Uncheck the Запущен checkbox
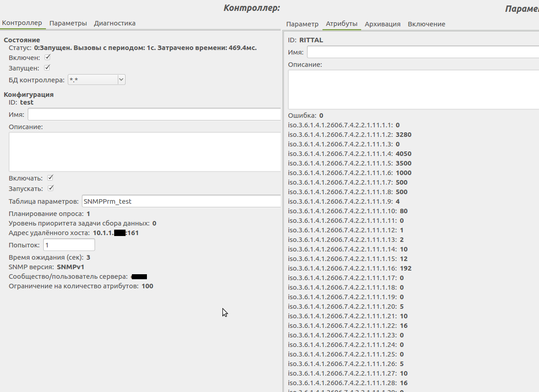The height and width of the screenshot is (392, 539). coord(47,68)
